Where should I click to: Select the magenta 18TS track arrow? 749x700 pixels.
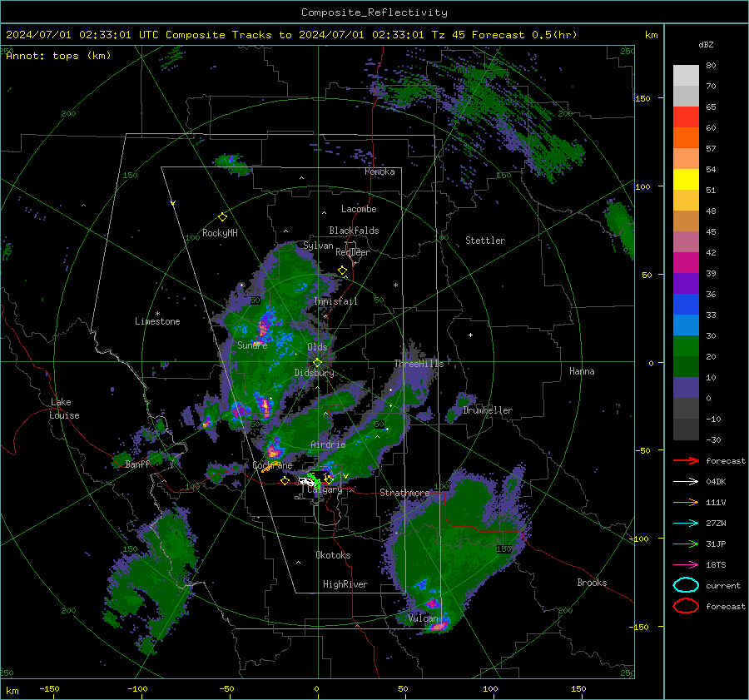click(x=686, y=565)
